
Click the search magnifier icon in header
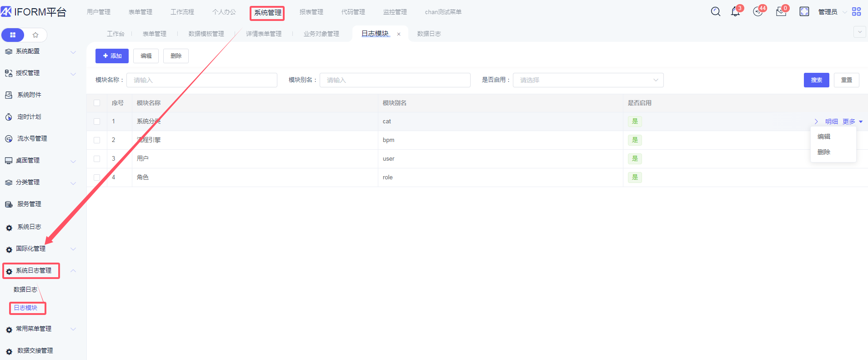click(x=715, y=12)
